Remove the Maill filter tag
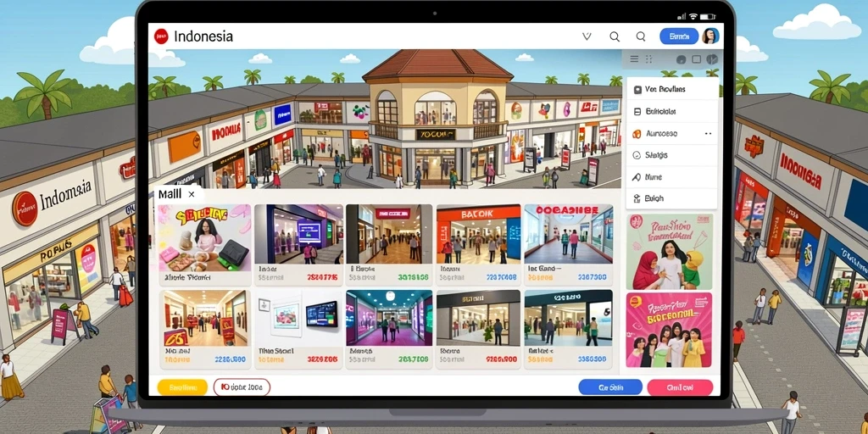 click(x=191, y=194)
